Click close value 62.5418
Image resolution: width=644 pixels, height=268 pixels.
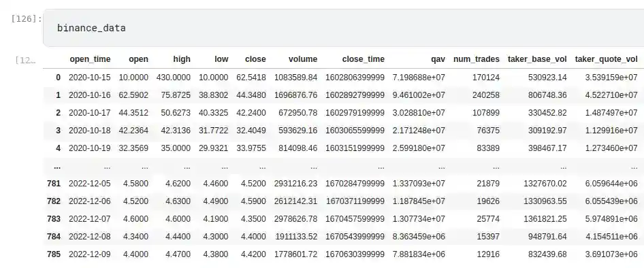click(x=251, y=77)
